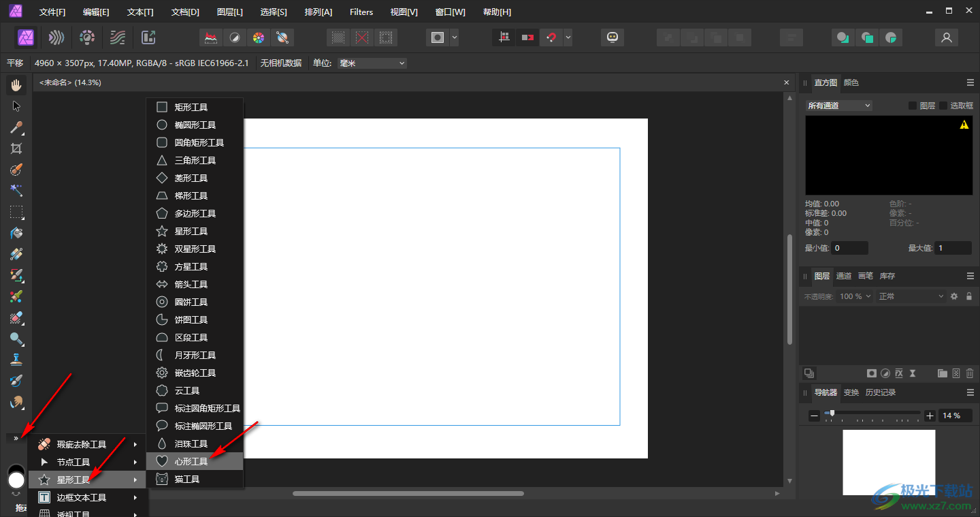
Task: Click the Crop tool in left toolbar
Action: (x=16, y=148)
